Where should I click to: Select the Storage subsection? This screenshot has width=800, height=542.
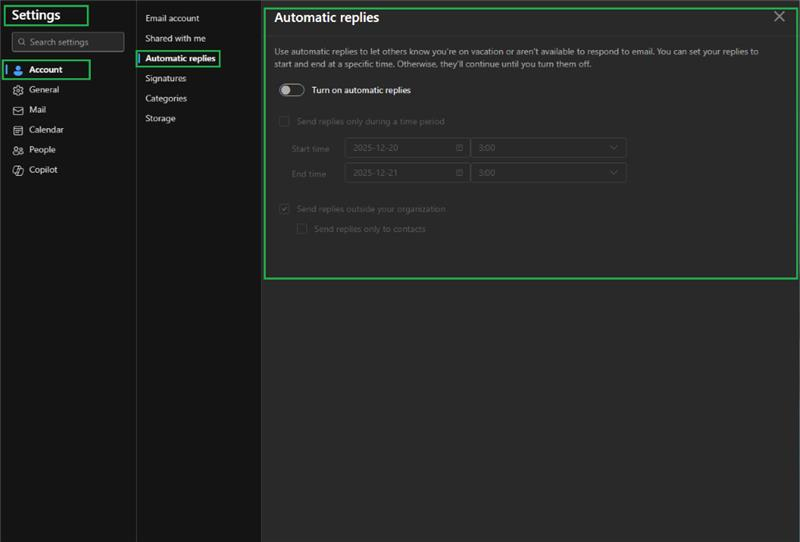pos(160,118)
